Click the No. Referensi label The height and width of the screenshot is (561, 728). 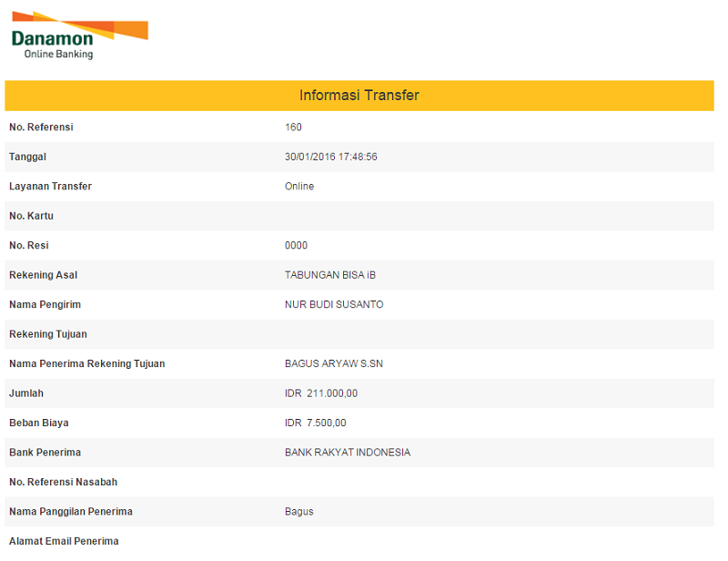click(41, 127)
